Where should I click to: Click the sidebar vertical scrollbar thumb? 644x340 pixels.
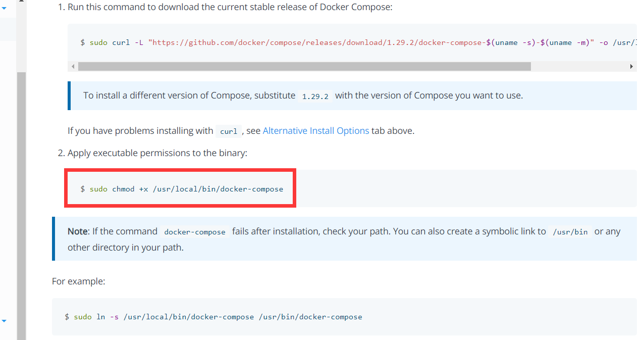click(21, 202)
